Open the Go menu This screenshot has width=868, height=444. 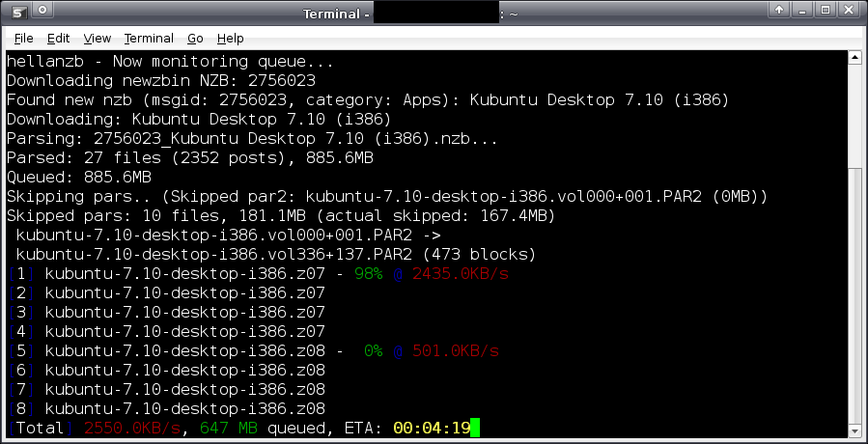pyautogui.click(x=195, y=39)
